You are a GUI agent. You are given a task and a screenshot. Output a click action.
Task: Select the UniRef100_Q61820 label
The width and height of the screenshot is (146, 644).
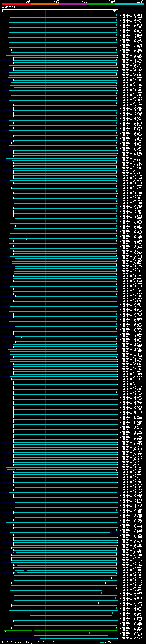point(131,321)
